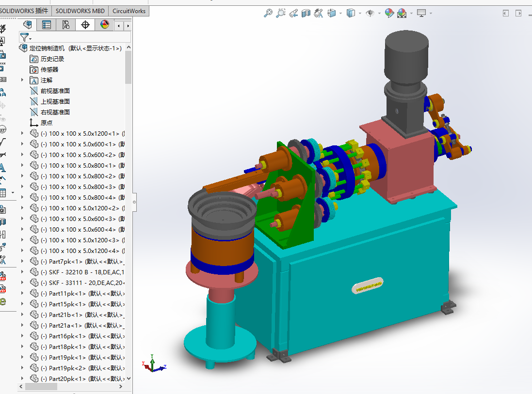This screenshot has height=394, width=532.
Task: Select Part19pk<2> in tree
Action: (82, 368)
